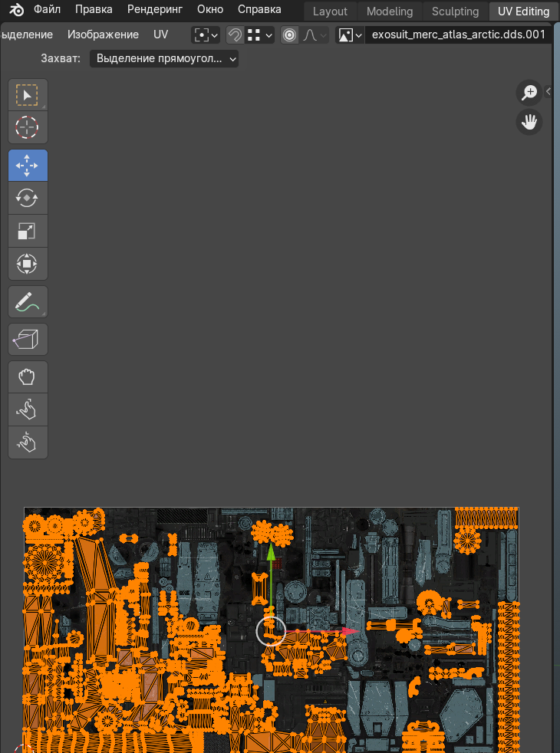Select the Rip Region tool
The height and width of the screenshot is (753, 560).
28,339
